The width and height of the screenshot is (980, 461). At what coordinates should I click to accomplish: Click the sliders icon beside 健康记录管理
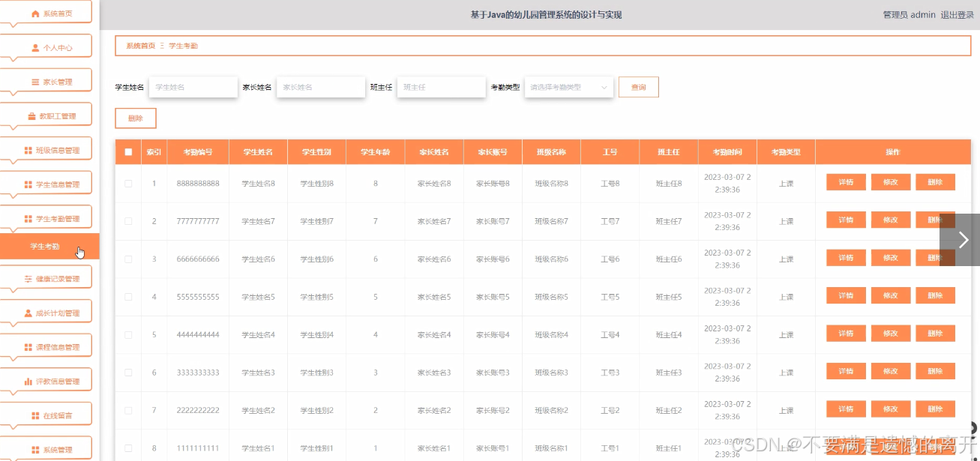tap(28, 279)
